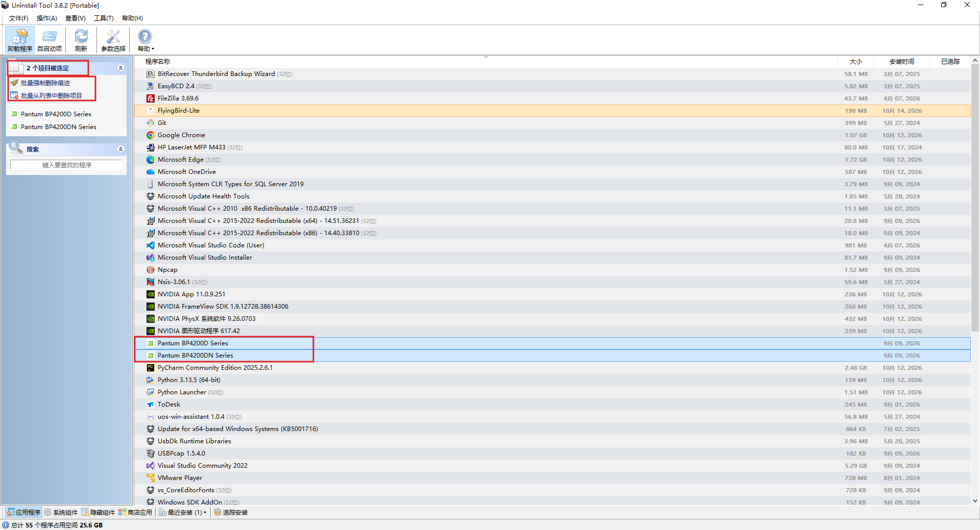Click the 追踪安装 button
The image size is (980, 530).
coord(231,512)
